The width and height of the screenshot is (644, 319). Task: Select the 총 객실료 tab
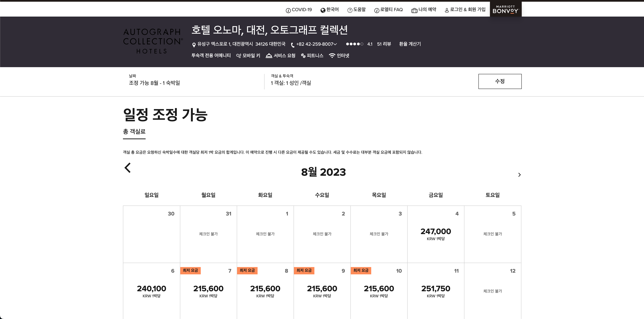134,131
